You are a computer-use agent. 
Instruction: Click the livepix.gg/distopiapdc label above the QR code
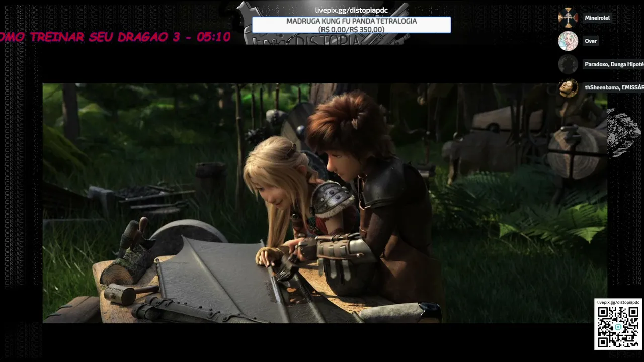point(618,302)
